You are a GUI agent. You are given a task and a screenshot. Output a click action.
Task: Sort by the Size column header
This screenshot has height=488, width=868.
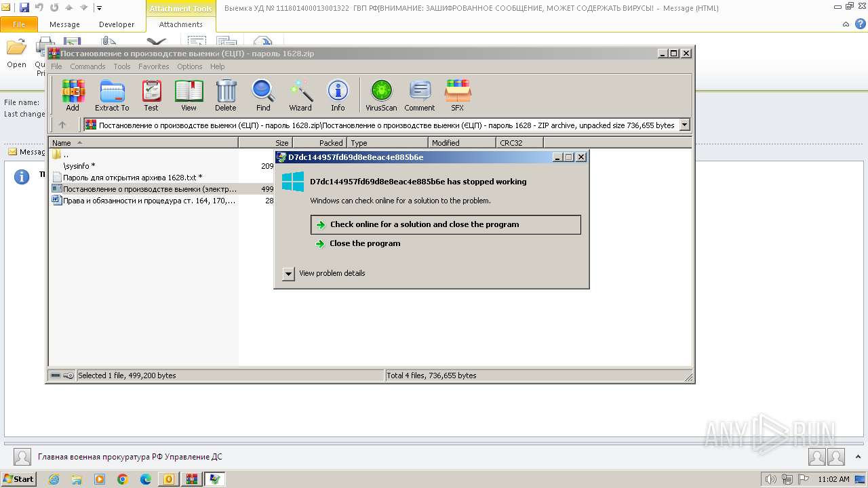pyautogui.click(x=266, y=143)
